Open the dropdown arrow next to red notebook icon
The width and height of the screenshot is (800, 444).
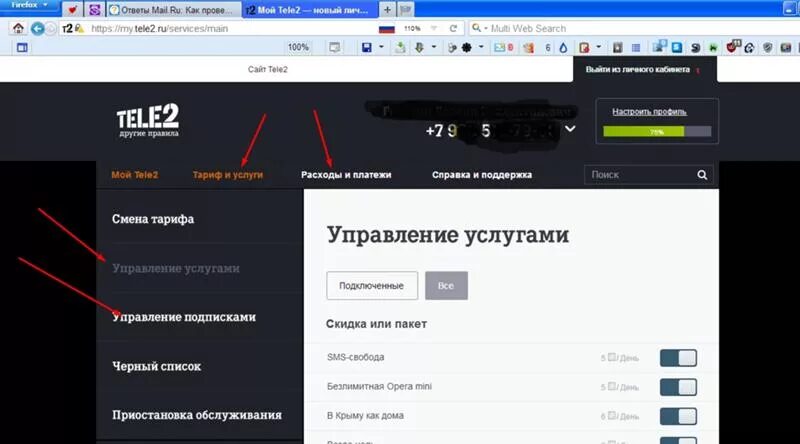(598, 47)
